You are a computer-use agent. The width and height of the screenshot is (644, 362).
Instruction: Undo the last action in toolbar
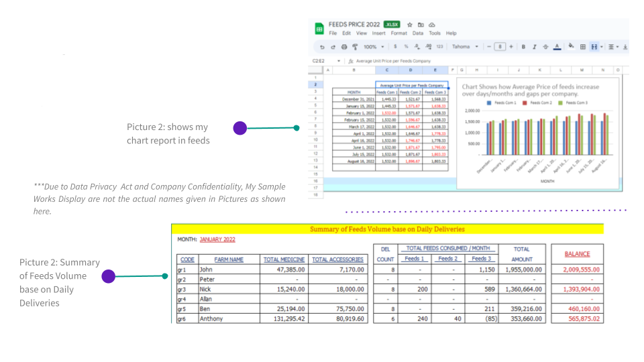[322, 47]
